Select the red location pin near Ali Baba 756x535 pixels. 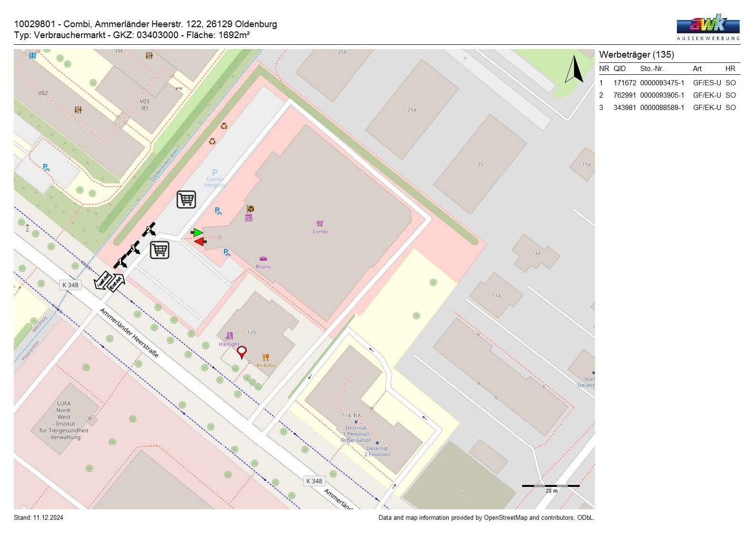(x=242, y=352)
